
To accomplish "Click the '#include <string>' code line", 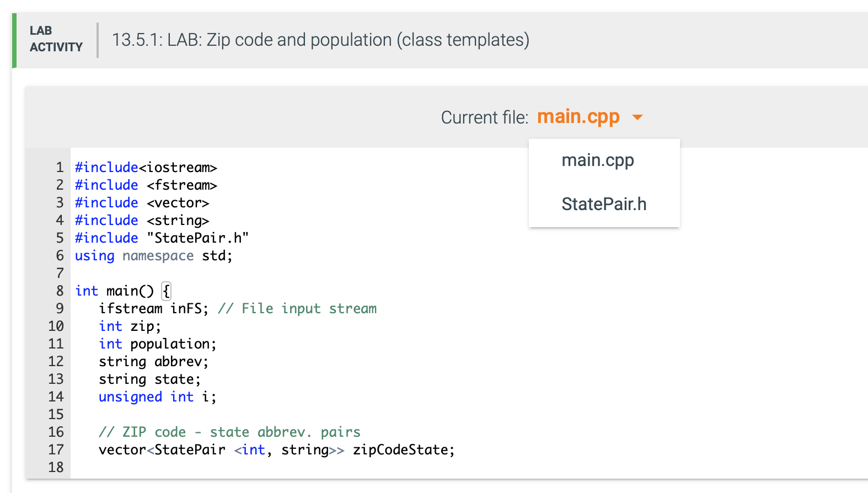I will [x=142, y=220].
